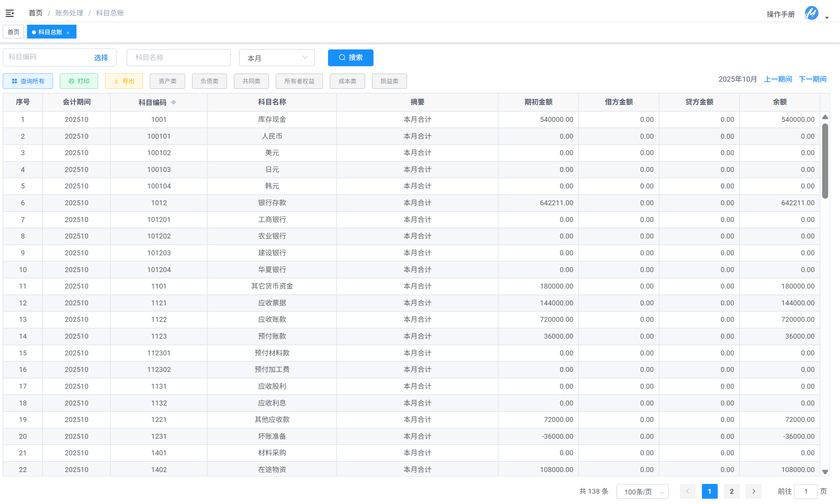Collapse the sidebar via hamburger menu icon
840x504 pixels.
(x=10, y=13)
